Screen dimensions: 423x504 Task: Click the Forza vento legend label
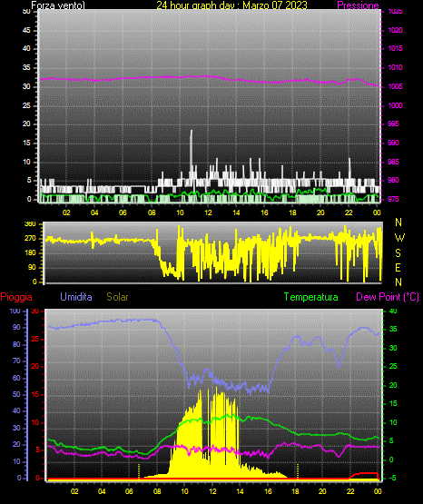coord(58,5)
